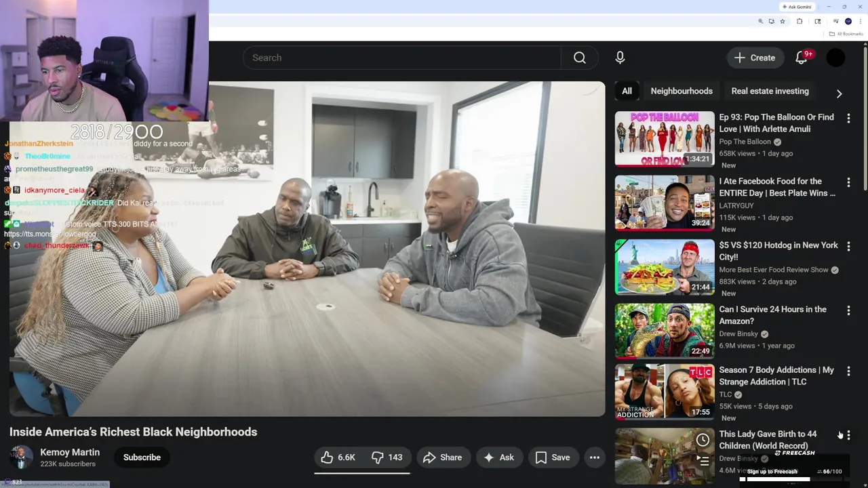Open options for Amazon 24 Hours video
This screenshot has height=488, width=868.
[848, 310]
